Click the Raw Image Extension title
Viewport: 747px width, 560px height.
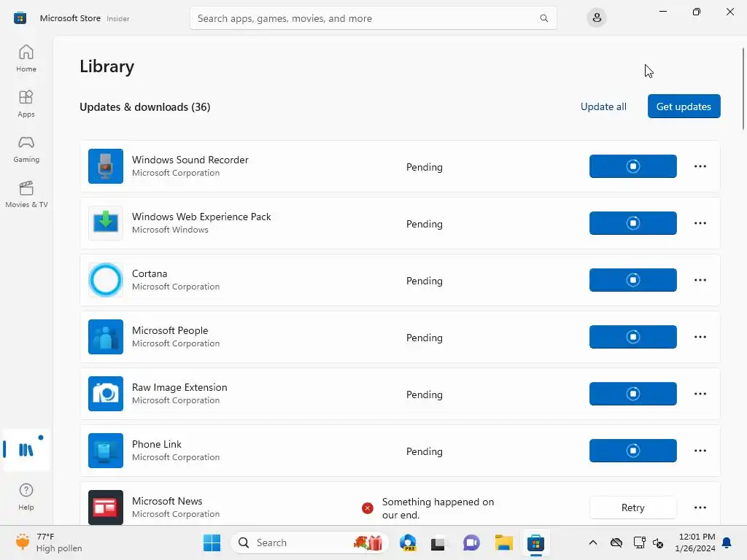[179, 387]
